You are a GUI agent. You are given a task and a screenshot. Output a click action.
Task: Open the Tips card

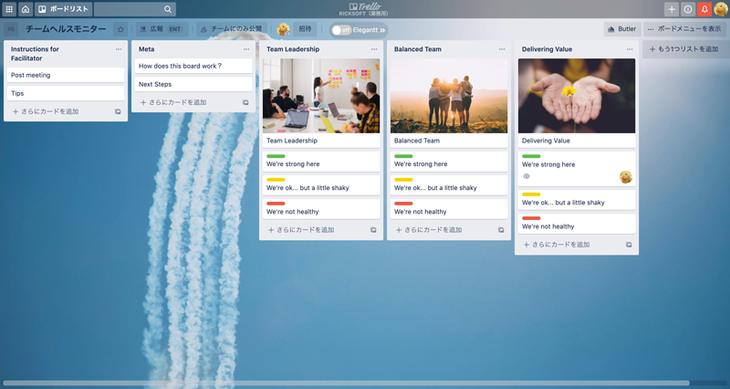pyautogui.click(x=66, y=93)
